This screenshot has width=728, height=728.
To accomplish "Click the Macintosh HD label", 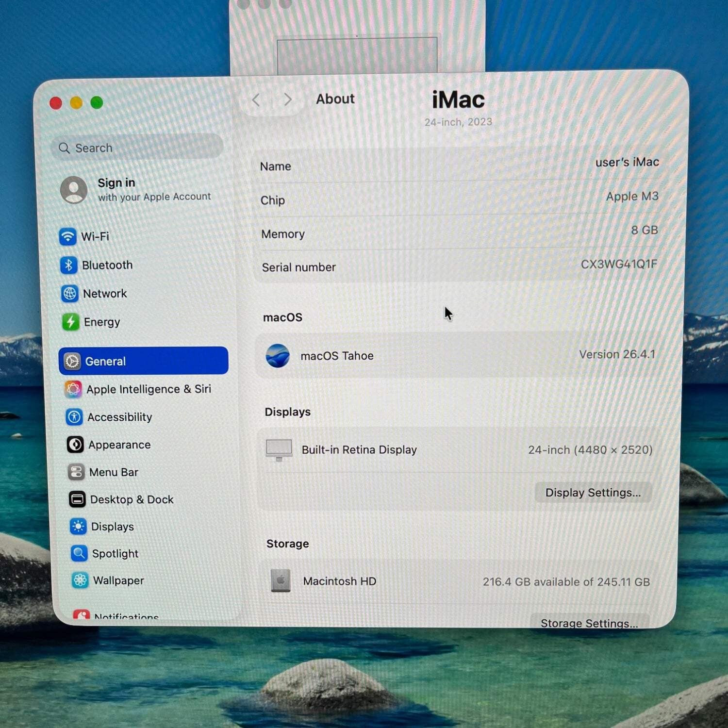I will [x=340, y=581].
